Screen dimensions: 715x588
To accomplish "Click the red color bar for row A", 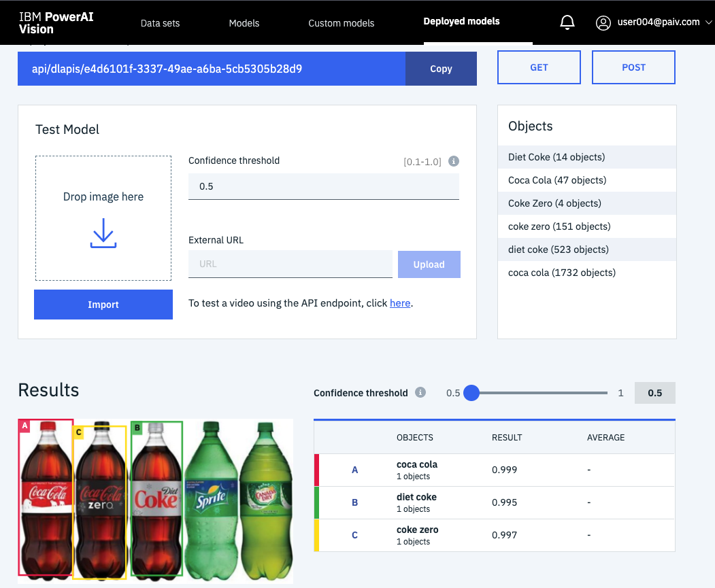I will click(316, 470).
